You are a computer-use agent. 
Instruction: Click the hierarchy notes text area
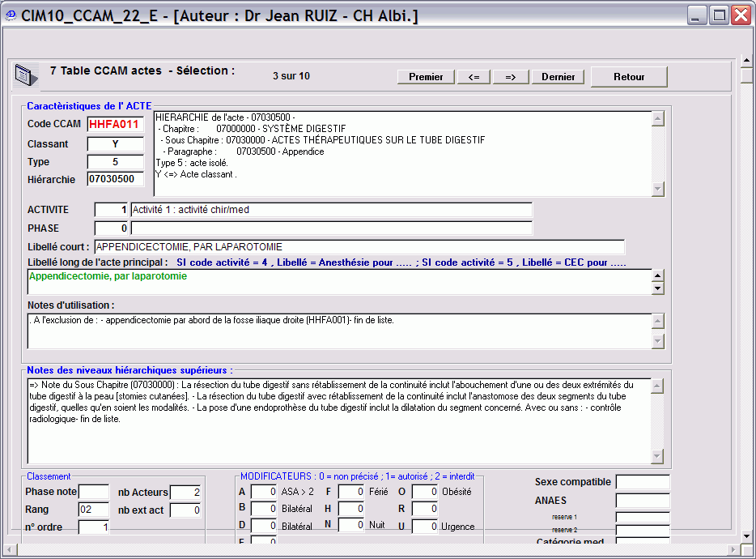[339, 420]
